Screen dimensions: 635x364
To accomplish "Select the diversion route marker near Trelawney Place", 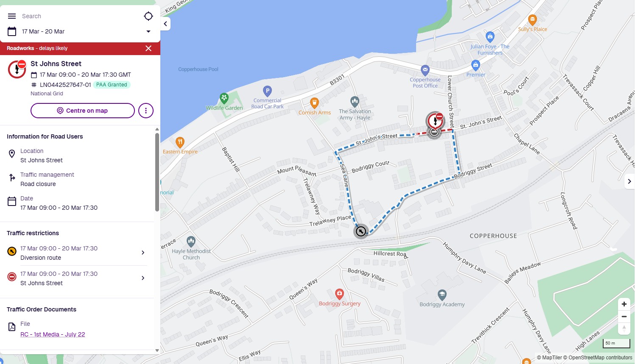I will coord(361,231).
